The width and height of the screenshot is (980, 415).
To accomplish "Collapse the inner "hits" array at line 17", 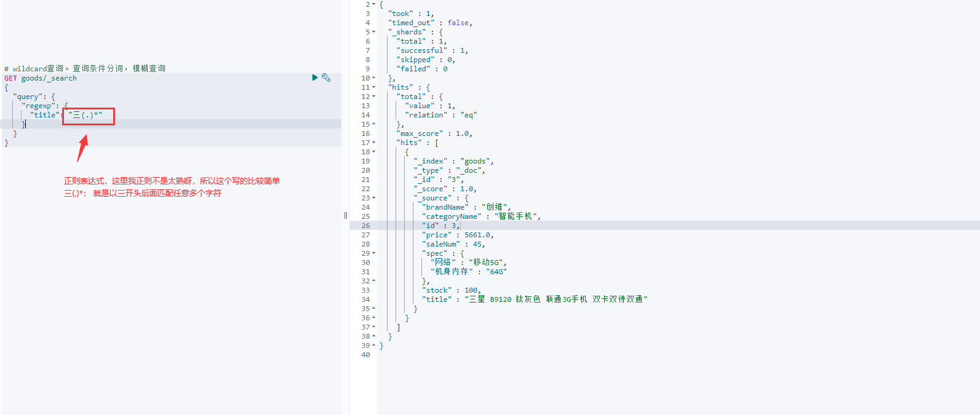I will [373, 143].
